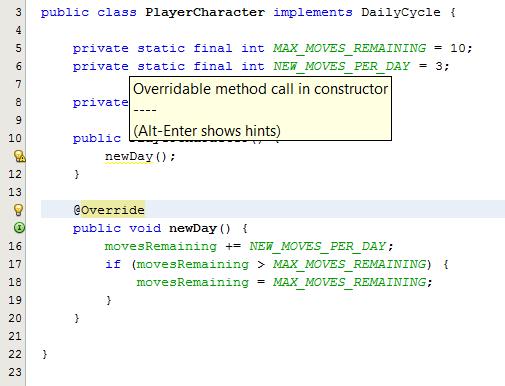Image resolution: width=505 pixels, height=386 pixels.
Task: Click line number 3 in the gutter
Action: pyautogui.click(x=18, y=12)
